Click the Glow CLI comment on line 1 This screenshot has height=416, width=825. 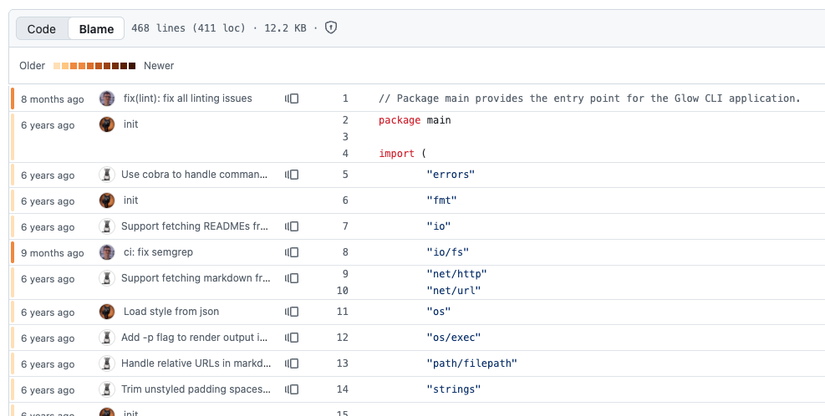(589, 98)
